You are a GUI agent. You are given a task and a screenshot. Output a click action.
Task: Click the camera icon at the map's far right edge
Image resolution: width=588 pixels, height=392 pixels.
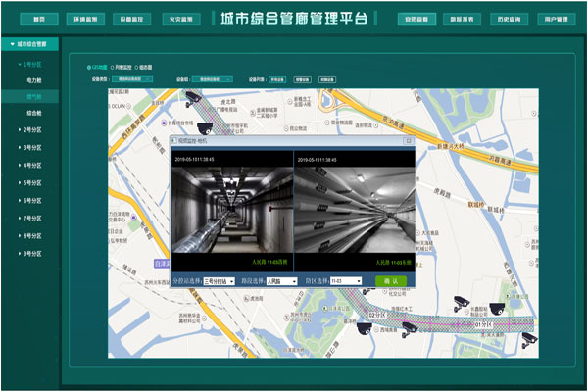[496, 308]
